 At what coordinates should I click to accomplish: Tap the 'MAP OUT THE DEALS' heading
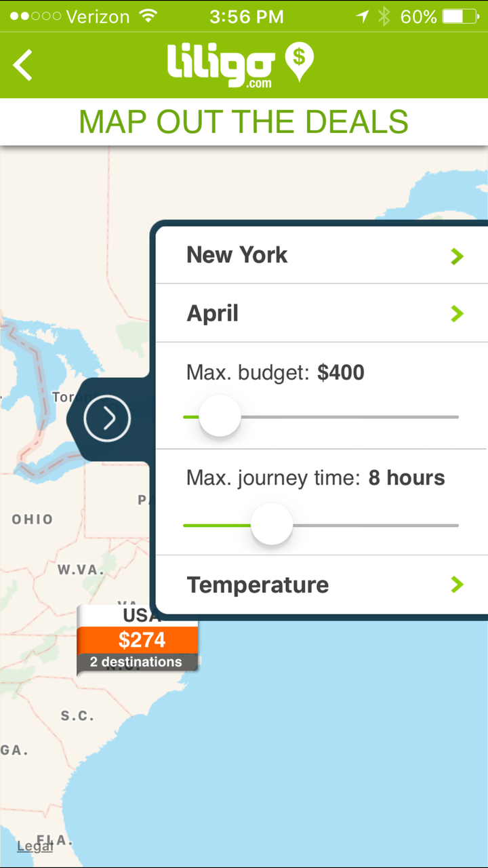pyautogui.click(x=244, y=122)
